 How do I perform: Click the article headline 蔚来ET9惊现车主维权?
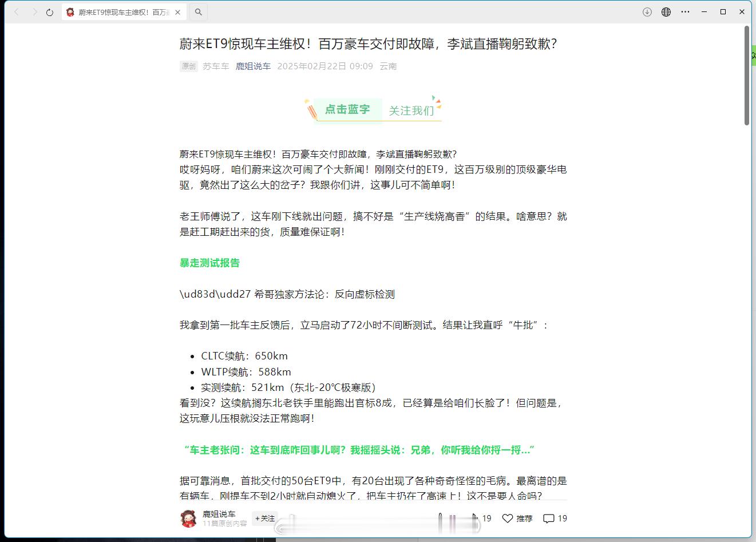(x=368, y=44)
